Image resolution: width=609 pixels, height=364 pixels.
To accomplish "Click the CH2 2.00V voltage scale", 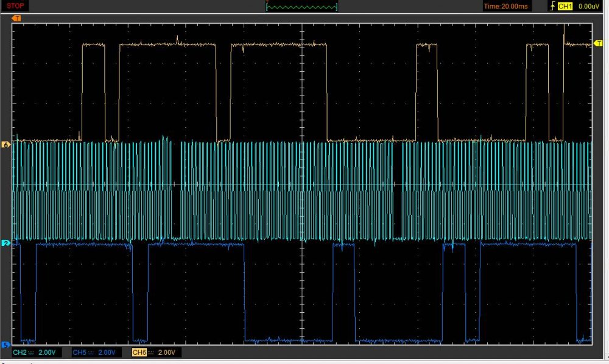I will 48,352.
